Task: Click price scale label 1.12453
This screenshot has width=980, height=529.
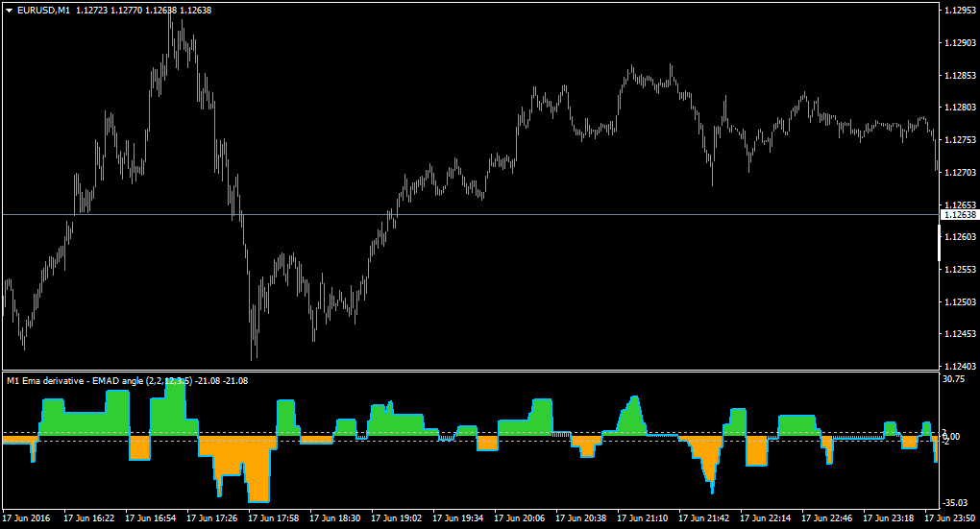Action: pyautogui.click(x=960, y=334)
